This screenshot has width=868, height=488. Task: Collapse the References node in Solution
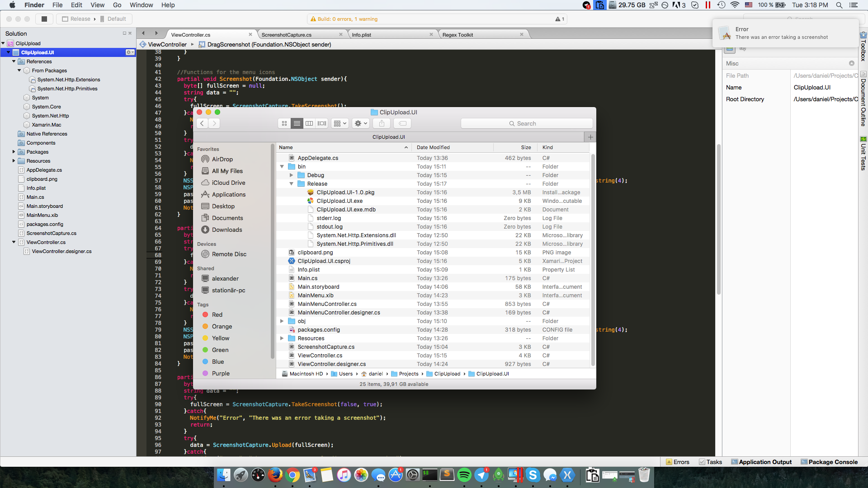[14, 61]
